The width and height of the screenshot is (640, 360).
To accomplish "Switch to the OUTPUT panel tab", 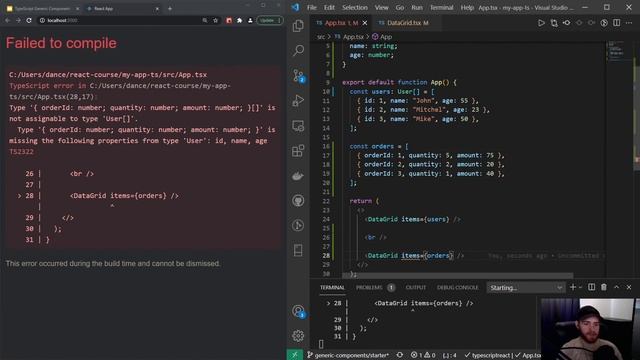I will (x=416, y=287).
